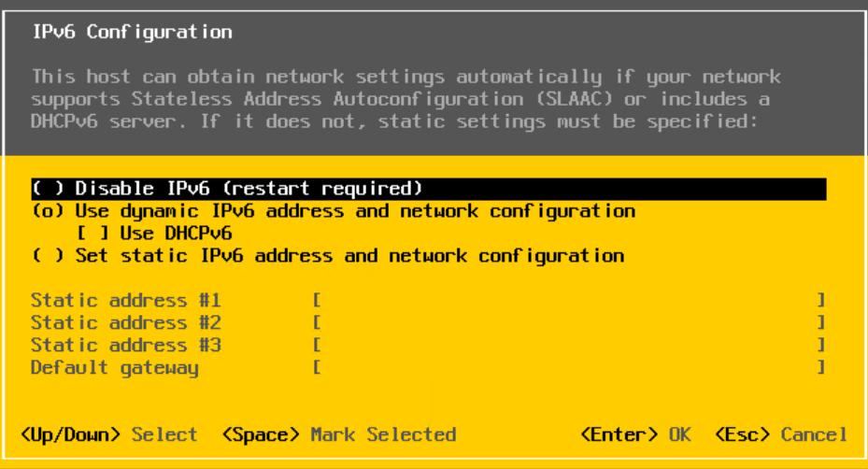Click the IPv6 Configuration title
Image resolution: width=868 pixels, height=469 pixels.
pyautogui.click(x=132, y=33)
